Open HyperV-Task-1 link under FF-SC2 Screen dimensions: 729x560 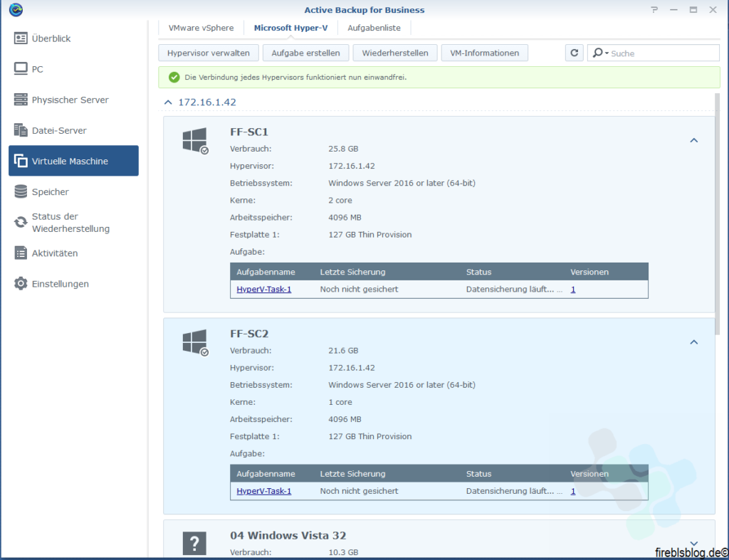point(263,491)
